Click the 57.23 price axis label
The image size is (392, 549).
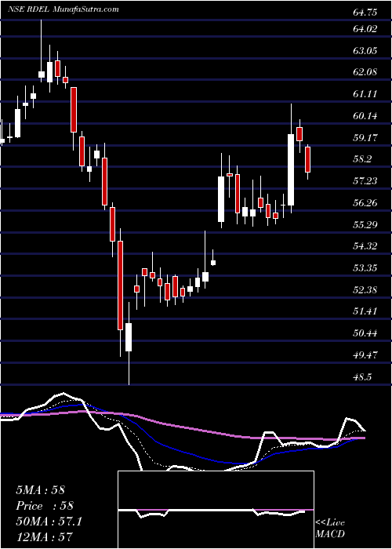[365, 180]
